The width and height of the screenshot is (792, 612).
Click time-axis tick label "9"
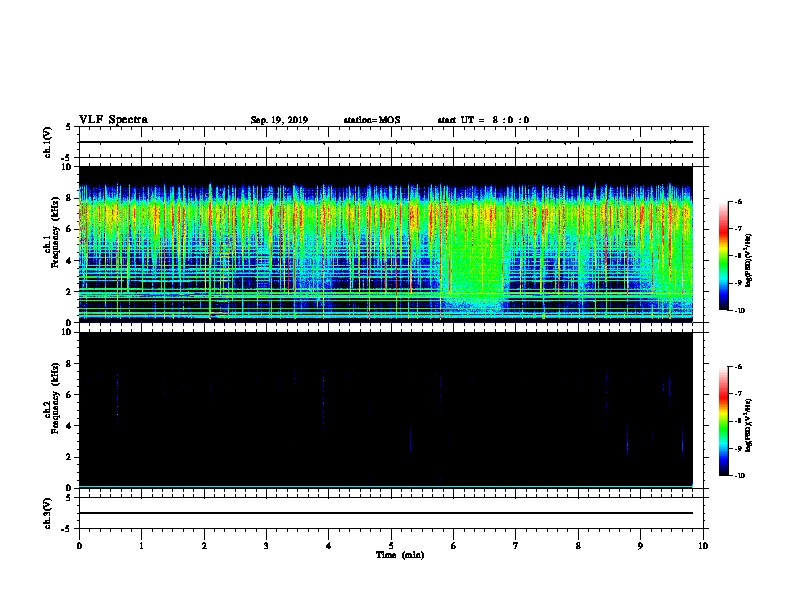pos(640,545)
